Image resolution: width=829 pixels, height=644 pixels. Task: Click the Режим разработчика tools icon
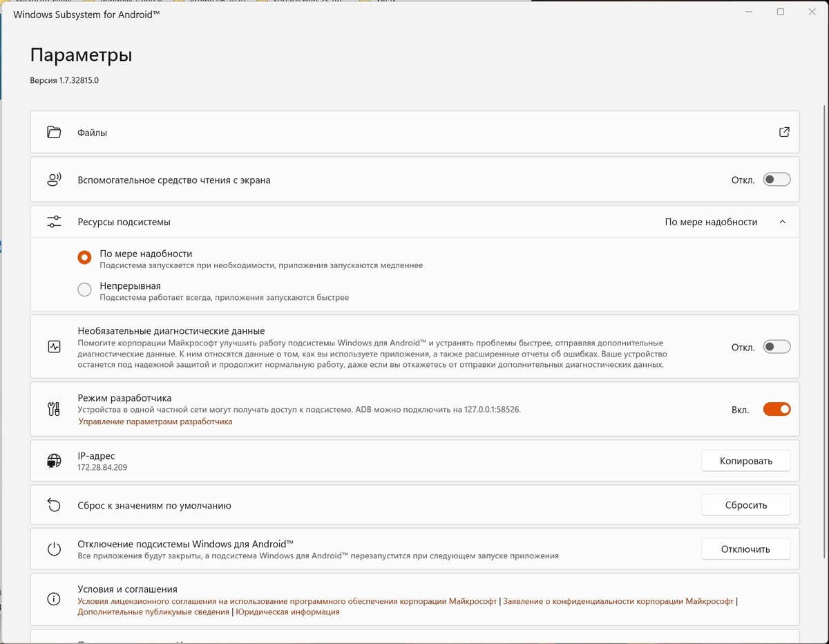click(54, 409)
